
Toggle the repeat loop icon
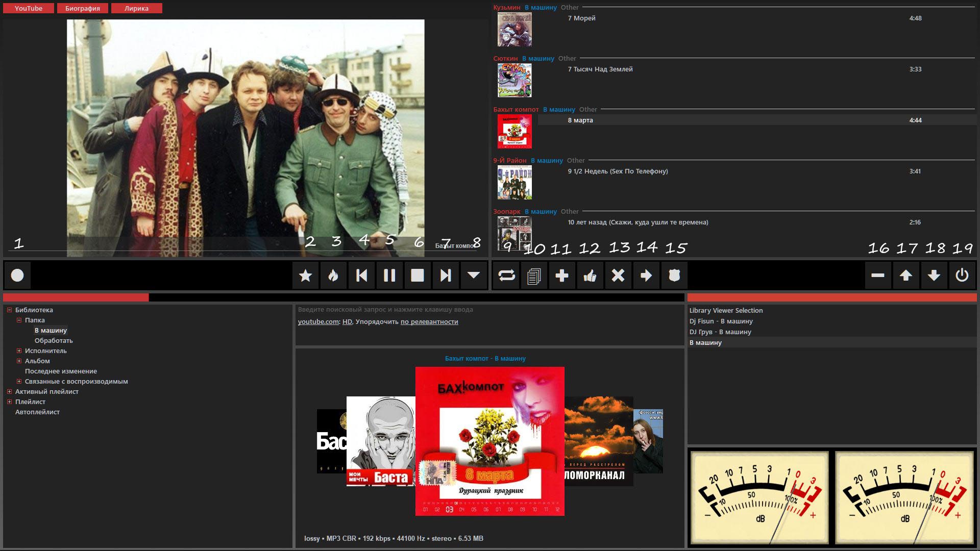(506, 275)
